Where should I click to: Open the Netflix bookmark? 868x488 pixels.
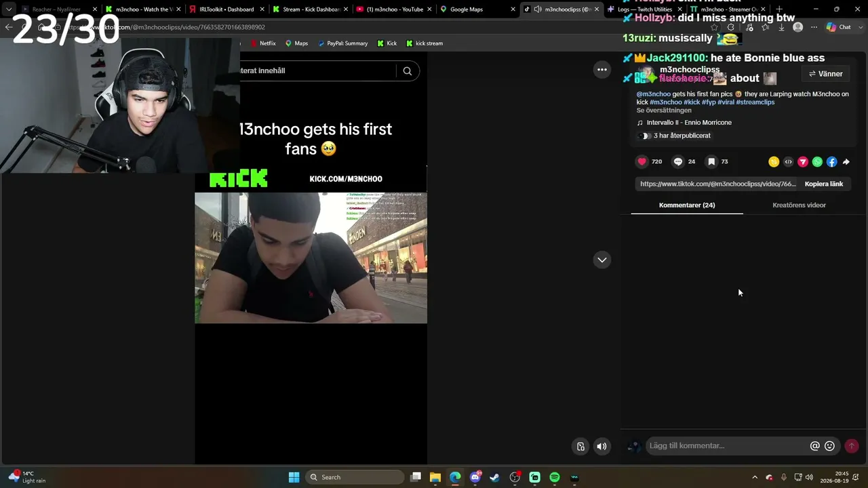click(x=263, y=43)
